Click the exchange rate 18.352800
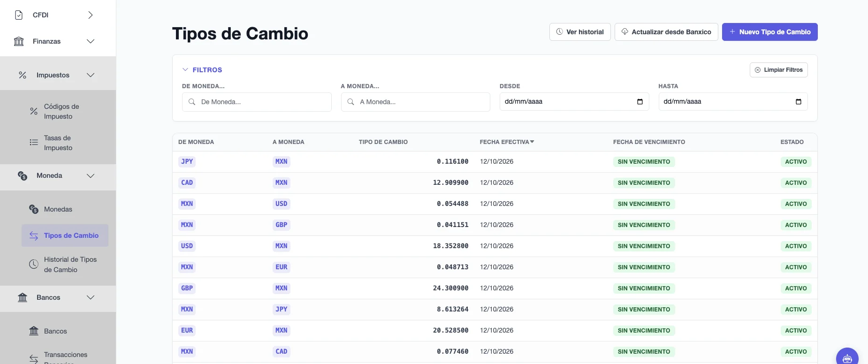The width and height of the screenshot is (868, 364). pyautogui.click(x=450, y=246)
